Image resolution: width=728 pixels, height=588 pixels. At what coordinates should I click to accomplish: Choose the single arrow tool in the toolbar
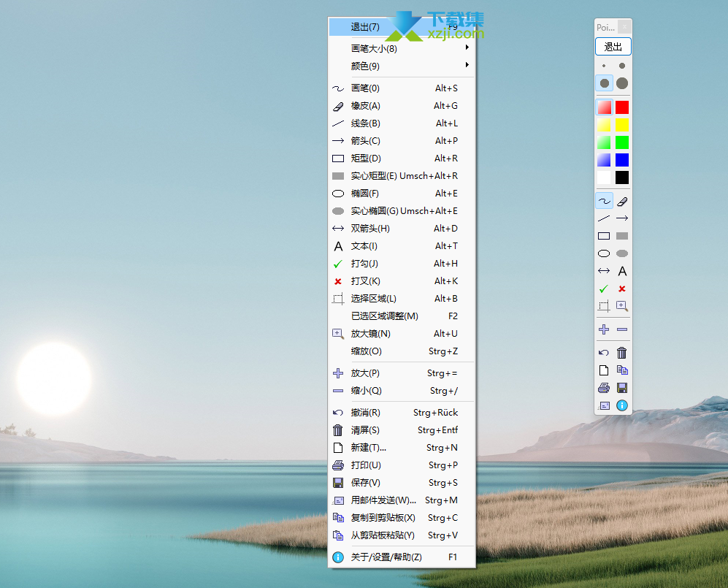(622, 218)
